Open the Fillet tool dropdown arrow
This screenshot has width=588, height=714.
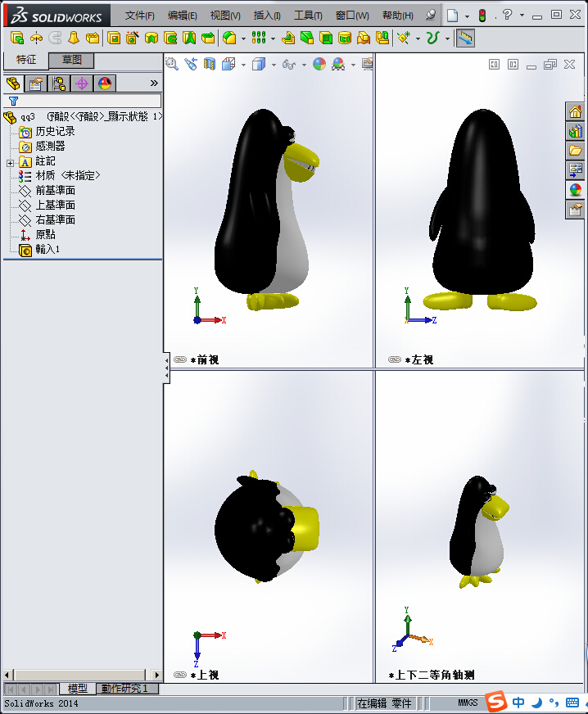click(x=243, y=38)
